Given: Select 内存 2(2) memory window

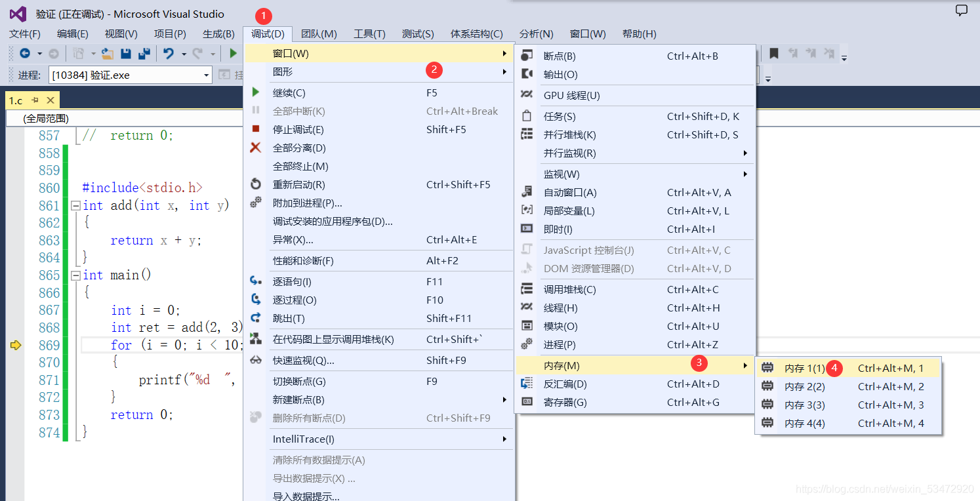Looking at the screenshot, I should 848,386.
